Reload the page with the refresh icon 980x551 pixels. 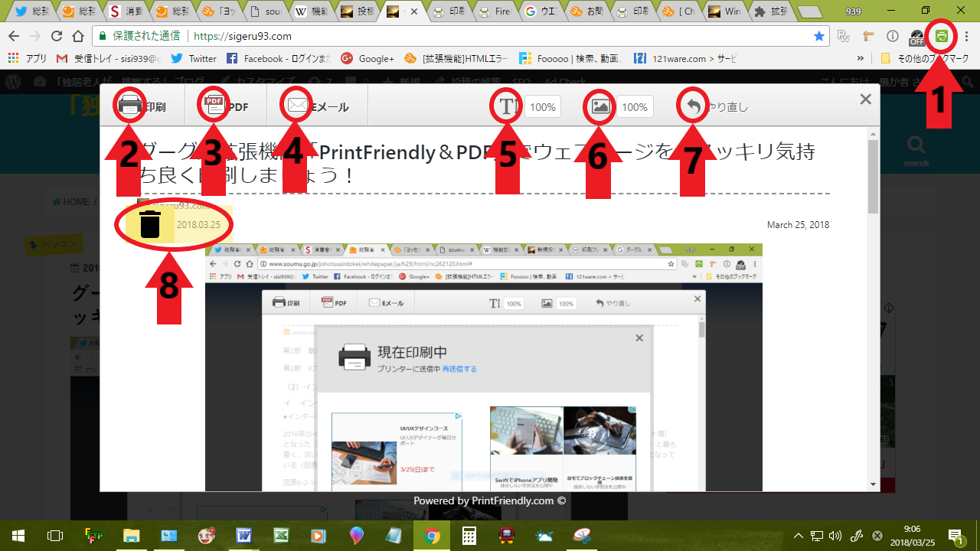tap(56, 36)
